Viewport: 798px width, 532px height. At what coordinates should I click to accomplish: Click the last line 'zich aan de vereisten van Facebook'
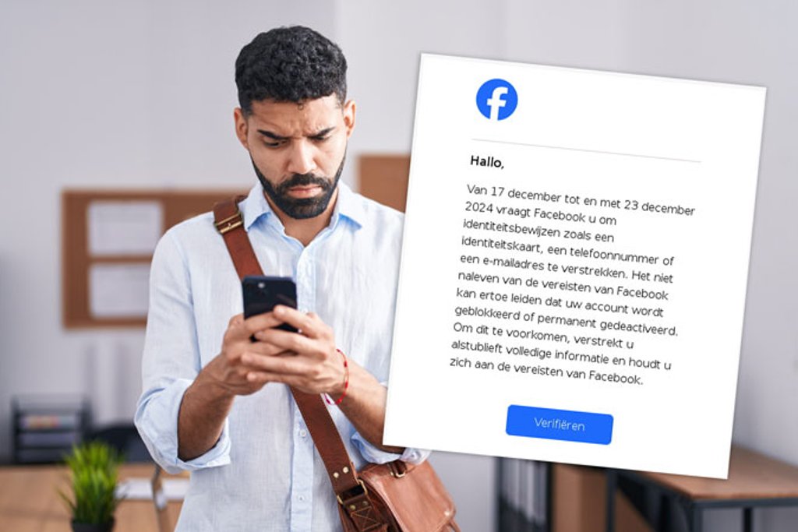tap(546, 372)
